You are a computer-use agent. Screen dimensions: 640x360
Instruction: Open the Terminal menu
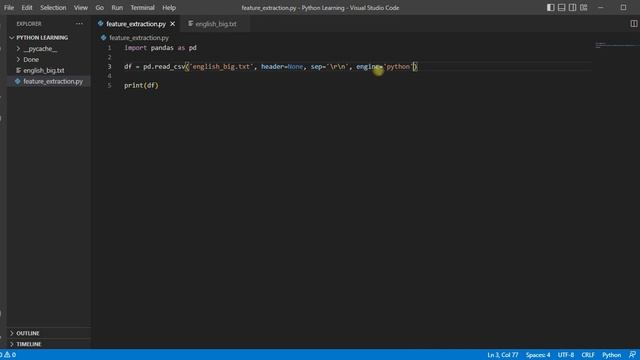(142, 8)
